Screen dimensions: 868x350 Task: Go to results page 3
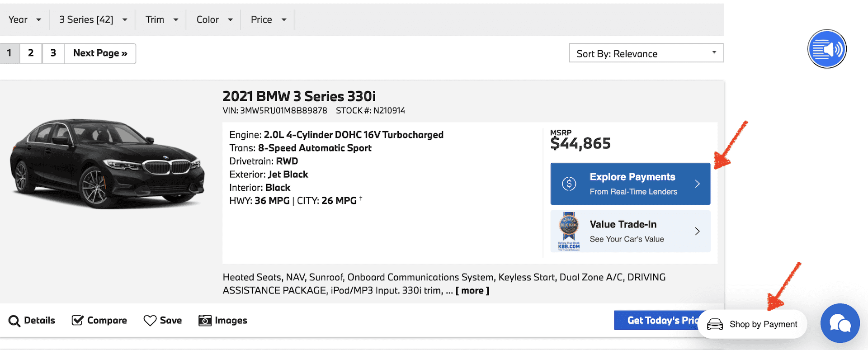click(53, 53)
